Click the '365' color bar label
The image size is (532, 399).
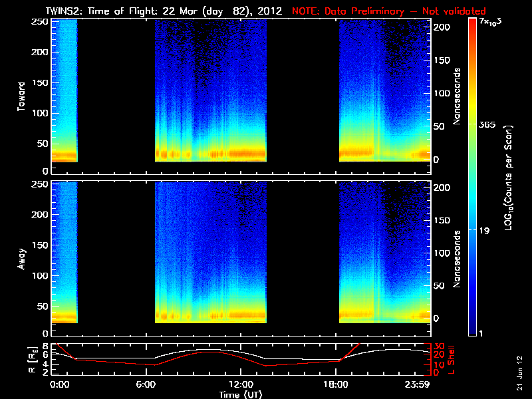487,125
